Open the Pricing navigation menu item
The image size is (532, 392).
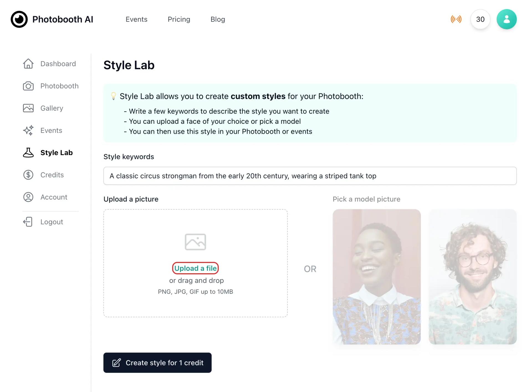point(179,19)
